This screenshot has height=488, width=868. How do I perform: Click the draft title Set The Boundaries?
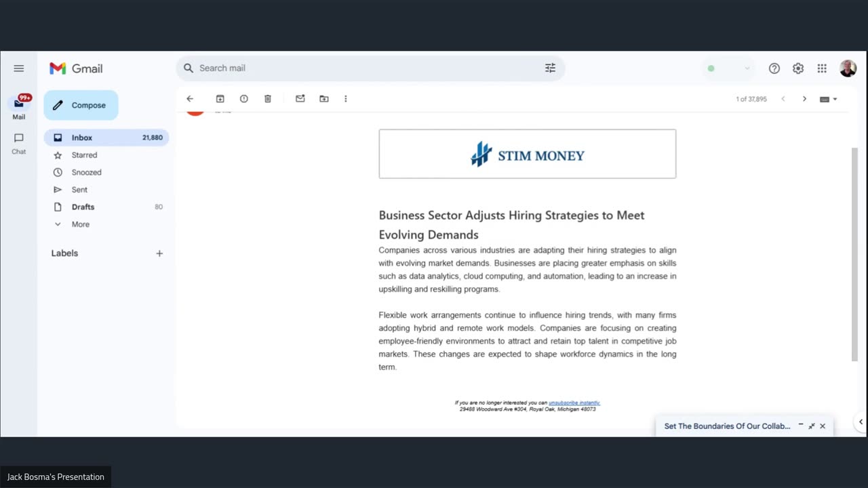727,426
